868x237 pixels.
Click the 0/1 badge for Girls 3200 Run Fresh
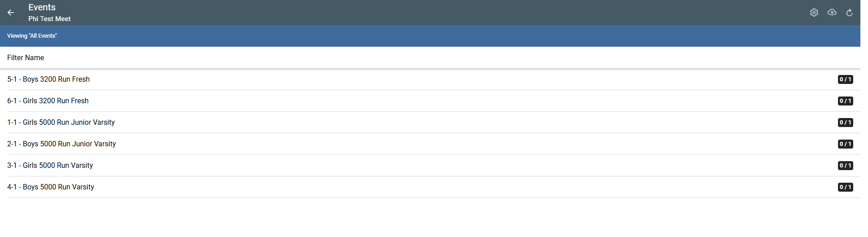coord(845,101)
